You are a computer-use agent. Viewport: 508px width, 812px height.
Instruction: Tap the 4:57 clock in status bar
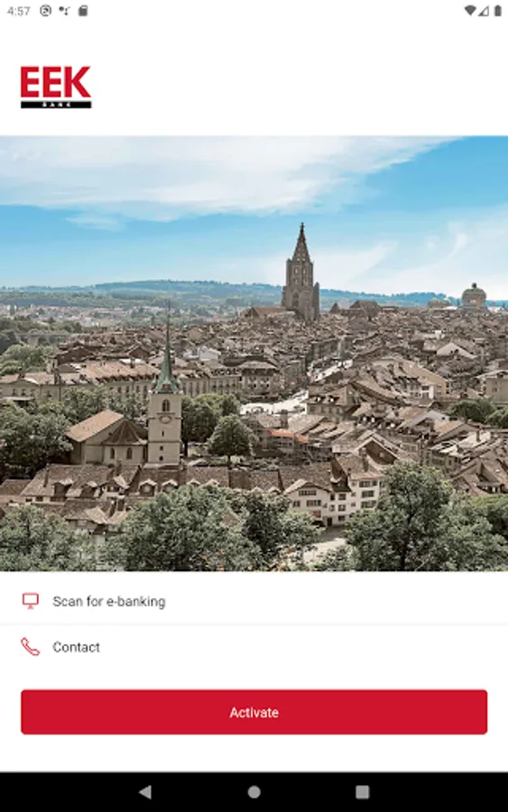tap(19, 11)
